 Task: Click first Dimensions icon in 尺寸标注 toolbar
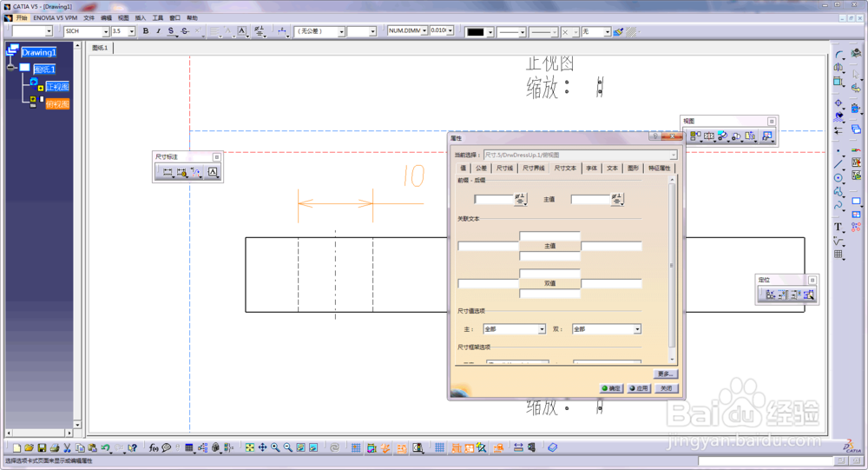tap(168, 172)
